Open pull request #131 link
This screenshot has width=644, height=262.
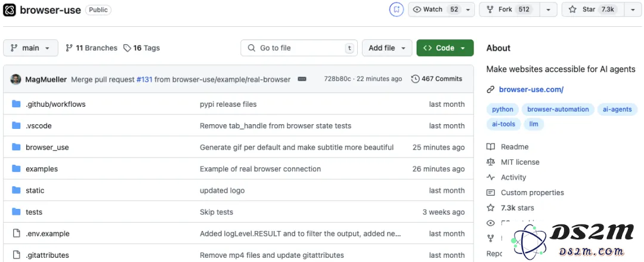[x=144, y=79]
